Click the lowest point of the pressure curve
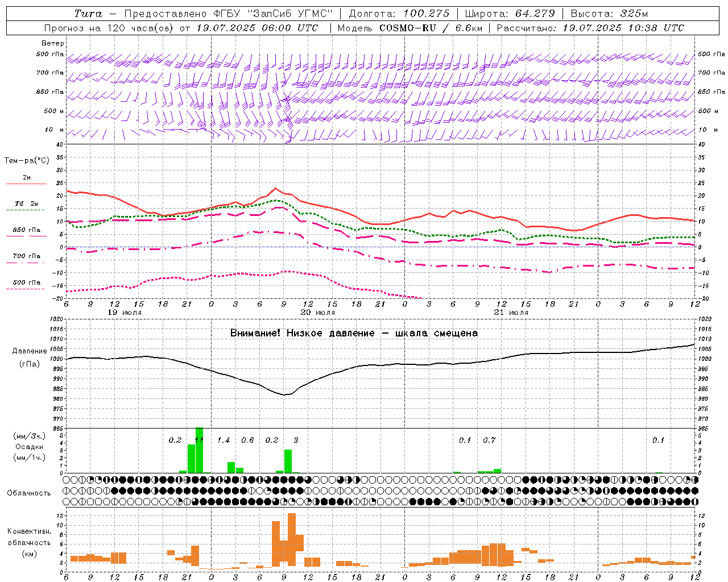 (x=284, y=394)
